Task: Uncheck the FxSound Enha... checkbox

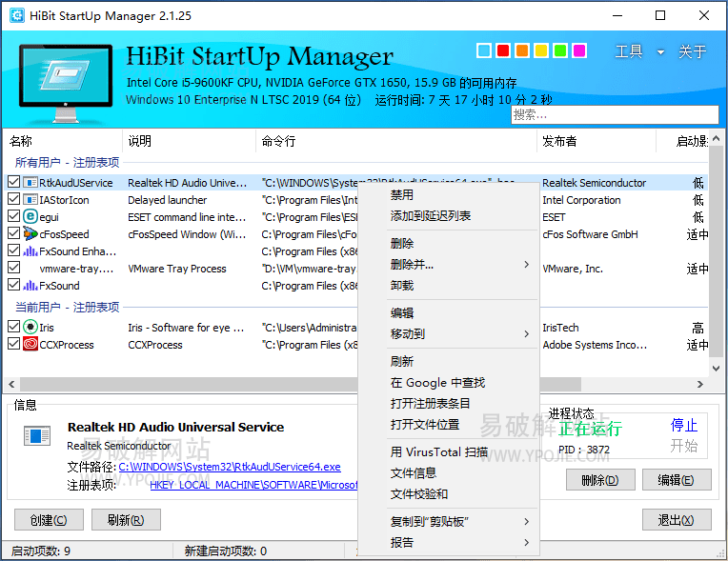Action: [14, 251]
